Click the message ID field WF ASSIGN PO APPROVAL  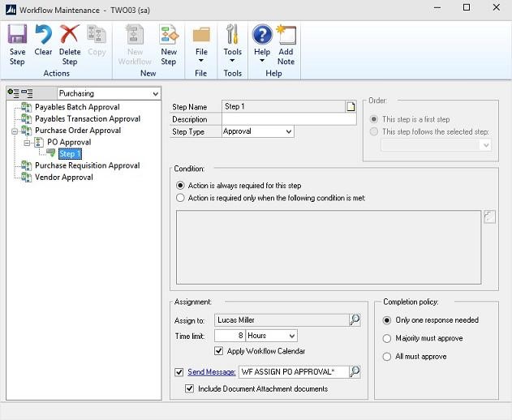pos(294,372)
